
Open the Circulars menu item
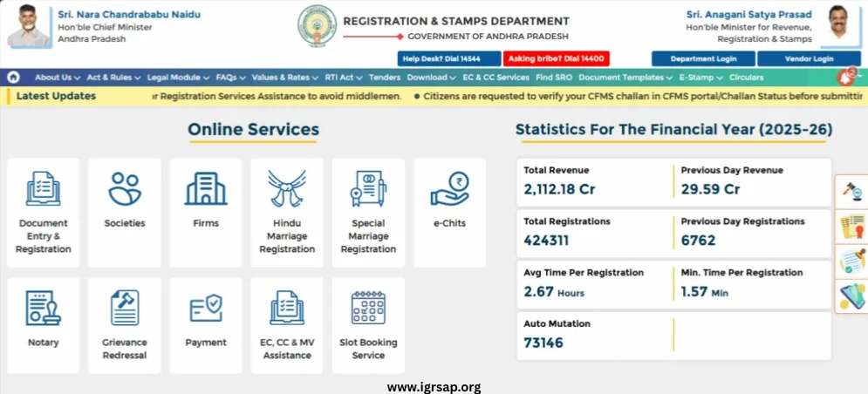(x=746, y=78)
